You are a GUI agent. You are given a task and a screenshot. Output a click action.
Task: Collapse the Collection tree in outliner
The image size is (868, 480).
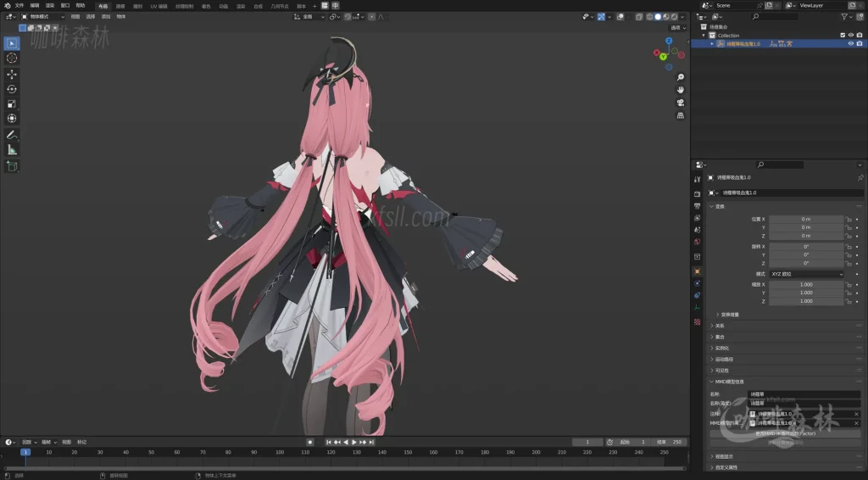pyautogui.click(x=704, y=35)
